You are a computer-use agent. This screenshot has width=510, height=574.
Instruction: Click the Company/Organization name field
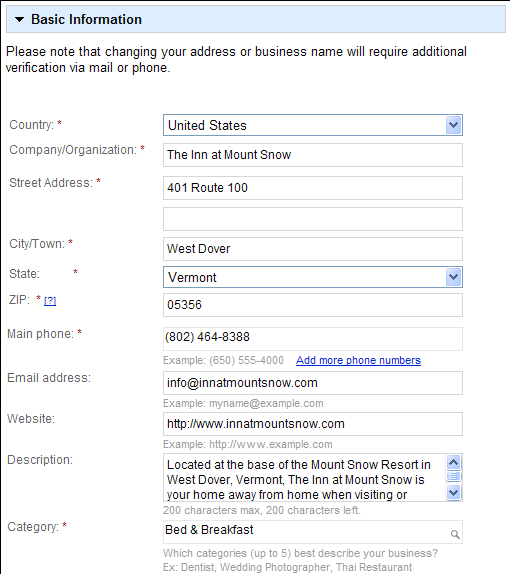point(313,155)
